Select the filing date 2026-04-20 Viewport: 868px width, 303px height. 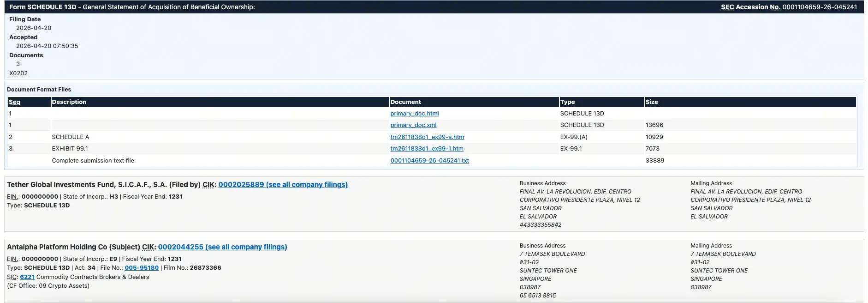(34, 28)
